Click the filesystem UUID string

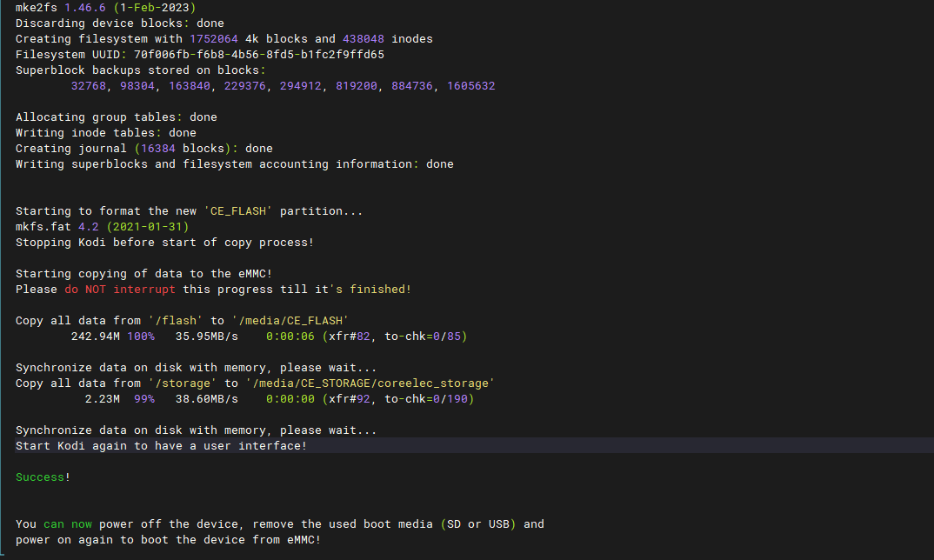(258, 55)
